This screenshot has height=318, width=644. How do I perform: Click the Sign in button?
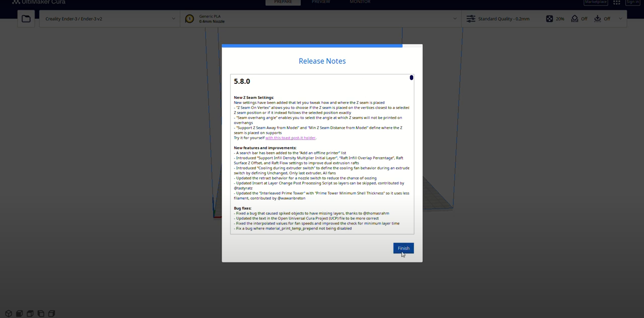[633, 2]
